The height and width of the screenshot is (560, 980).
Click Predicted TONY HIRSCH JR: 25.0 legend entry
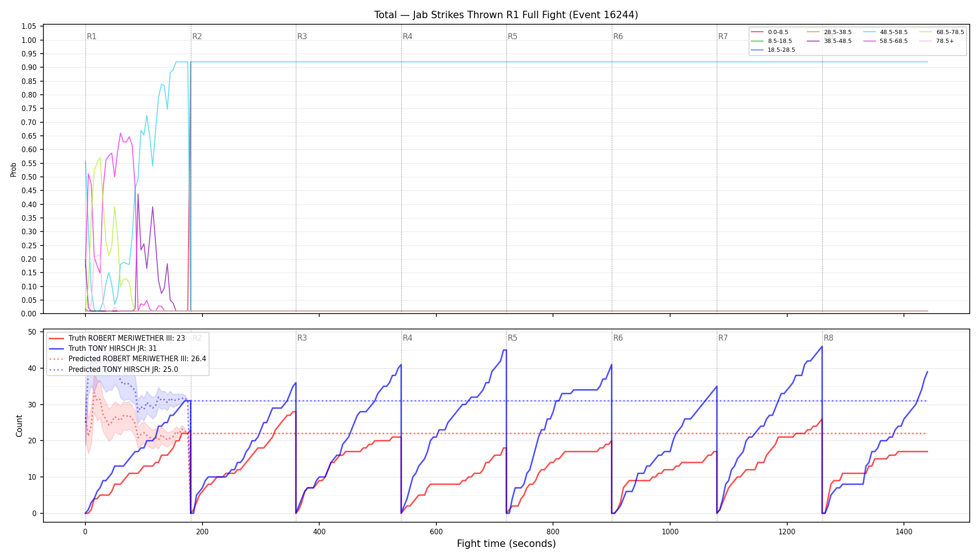[113, 370]
